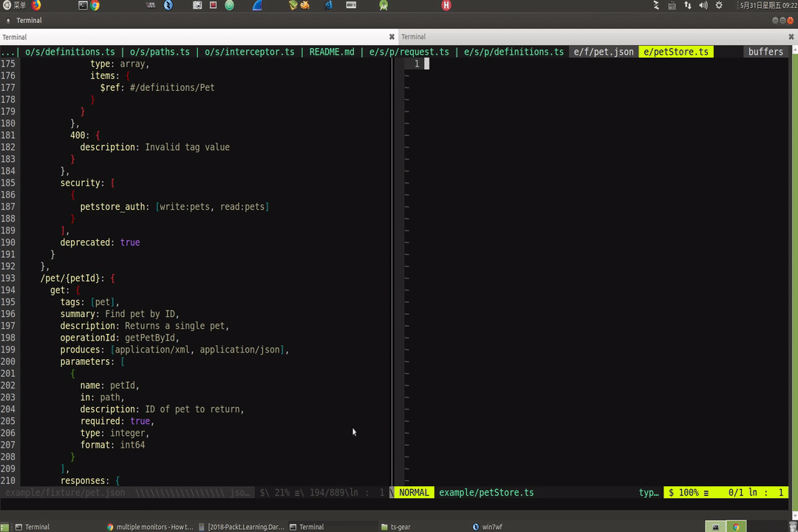Select the o/s/interceptor.ts buffer tab
This screenshot has width=798, height=532.
[x=250, y=52]
